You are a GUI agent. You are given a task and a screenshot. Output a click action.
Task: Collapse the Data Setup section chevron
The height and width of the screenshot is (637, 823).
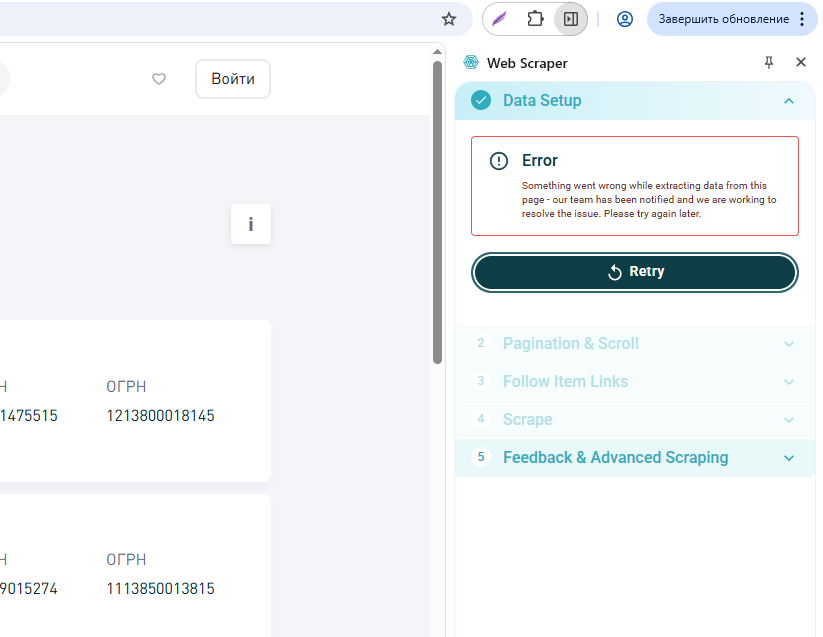(789, 101)
